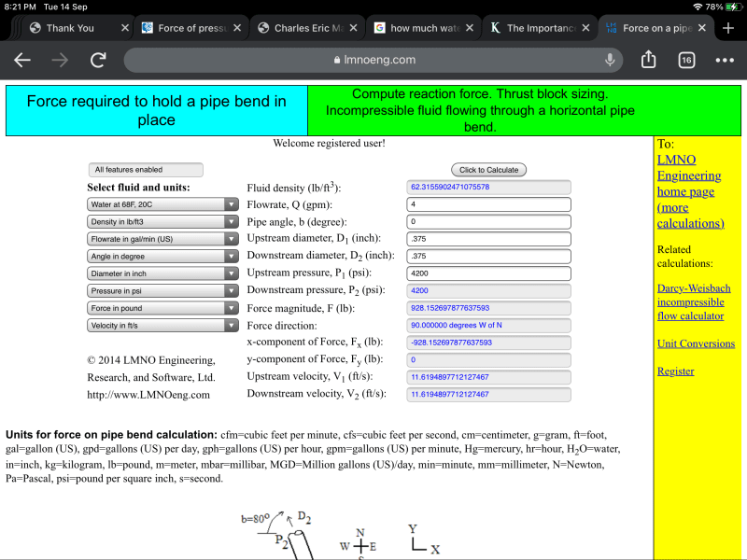Open the Velocity in ft/s dropdown
The height and width of the screenshot is (560, 747).
[x=162, y=325]
